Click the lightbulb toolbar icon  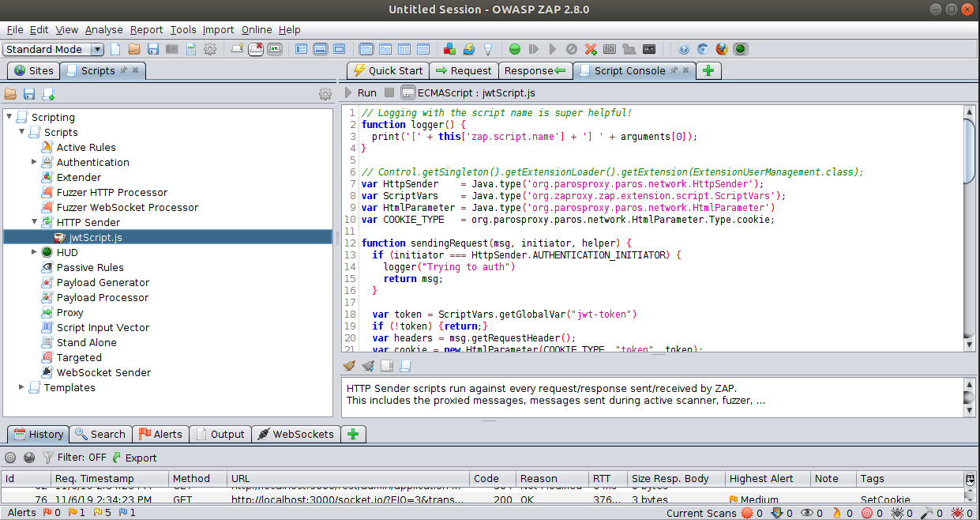coord(486,49)
